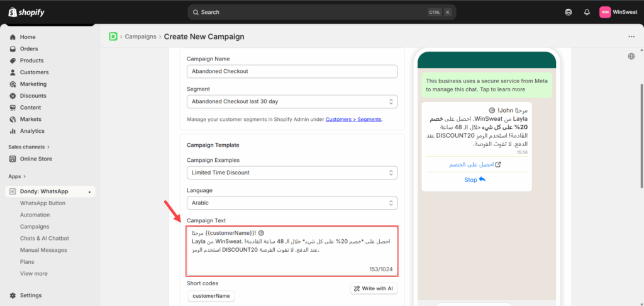Click the Discounts icon in sidebar

13,96
